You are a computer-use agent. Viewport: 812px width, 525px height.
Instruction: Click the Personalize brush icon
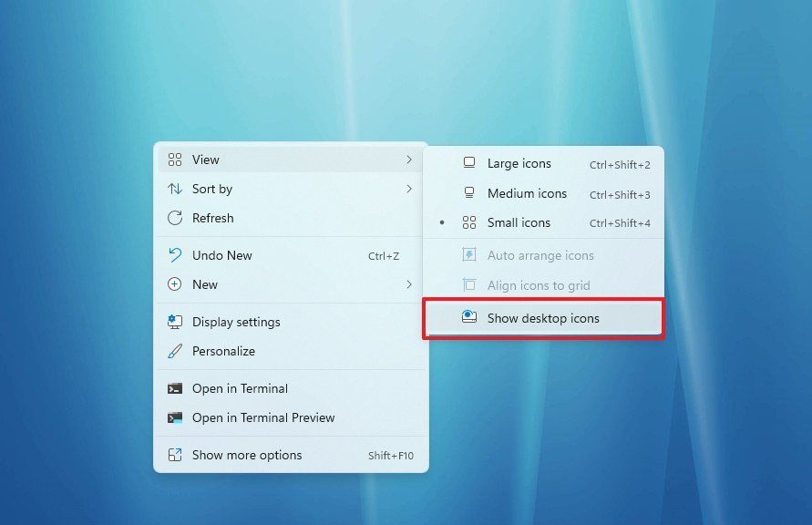pyautogui.click(x=175, y=351)
